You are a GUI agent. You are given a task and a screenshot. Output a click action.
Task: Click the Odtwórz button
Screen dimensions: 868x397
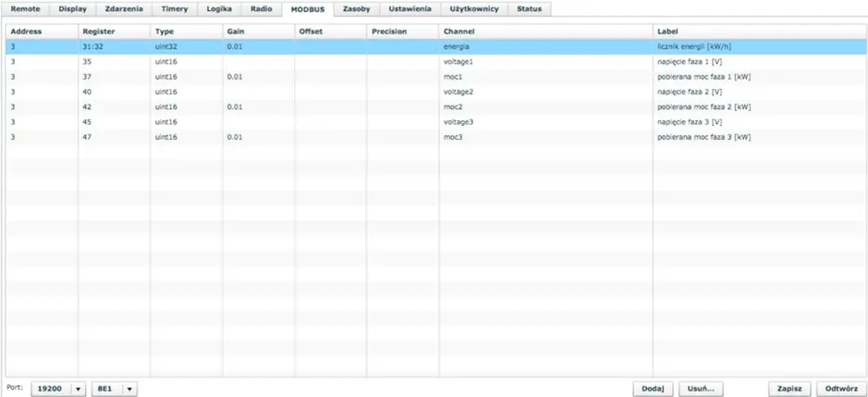[841, 389]
